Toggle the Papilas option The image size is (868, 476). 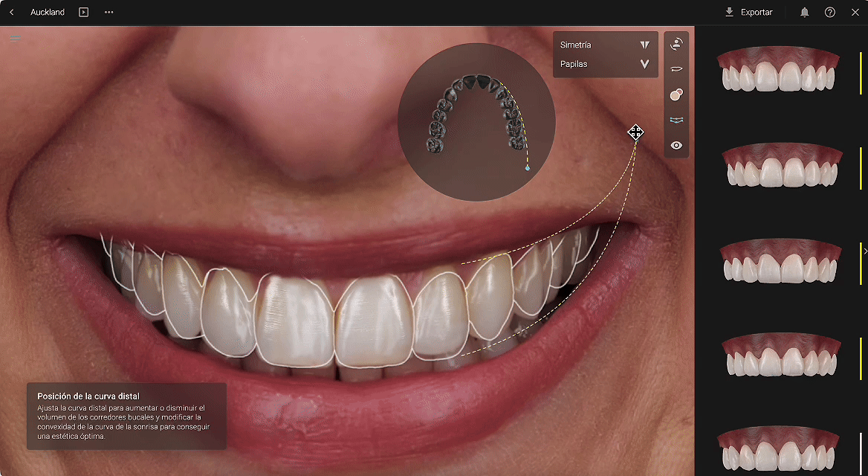pyautogui.click(x=606, y=64)
